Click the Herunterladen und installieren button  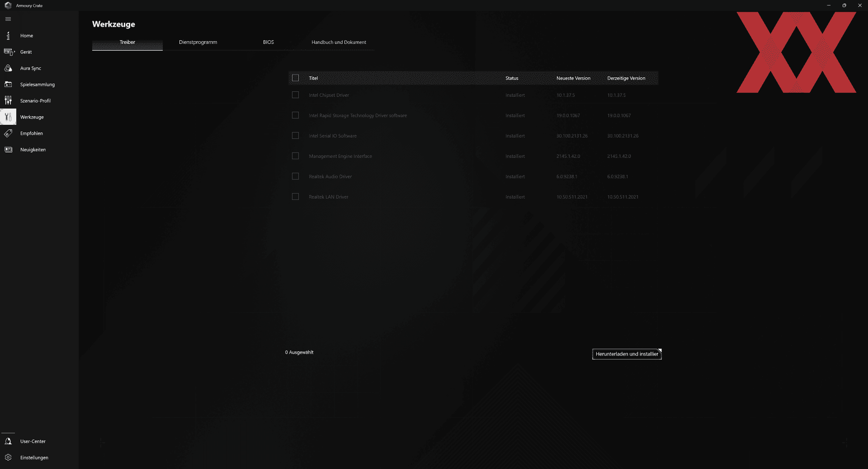pos(627,354)
